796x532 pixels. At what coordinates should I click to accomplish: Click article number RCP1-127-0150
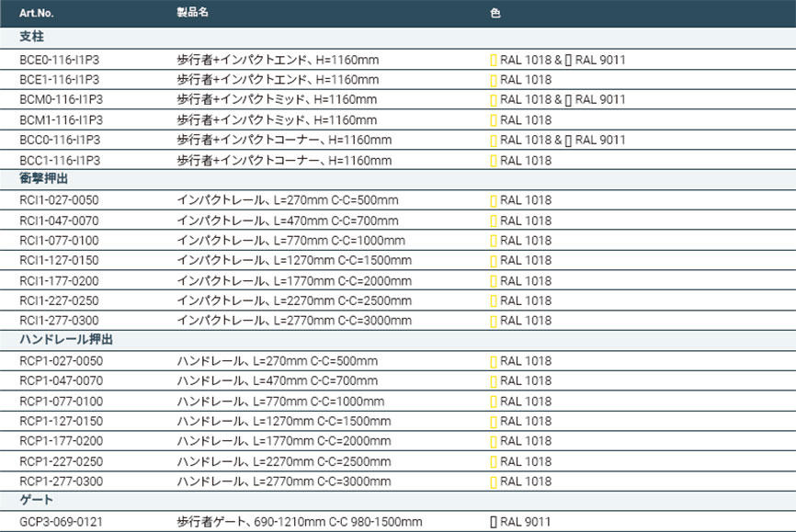[61, 422]
